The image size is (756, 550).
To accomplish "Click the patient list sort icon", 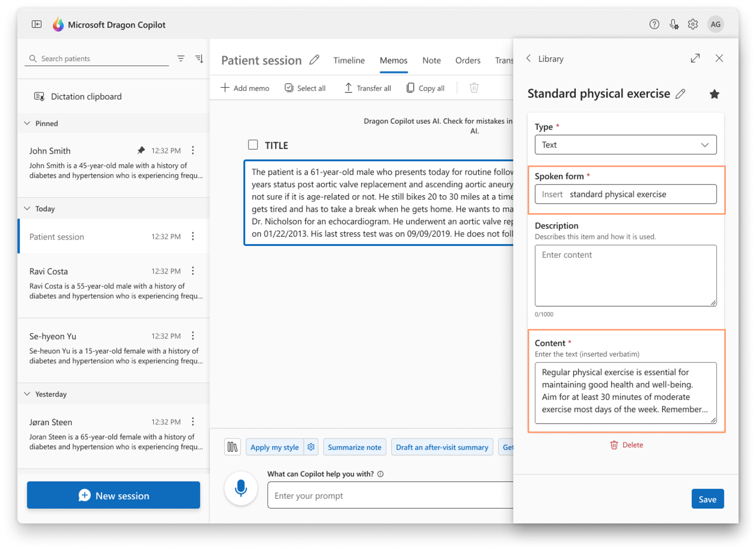I will [x=199, y=59].
